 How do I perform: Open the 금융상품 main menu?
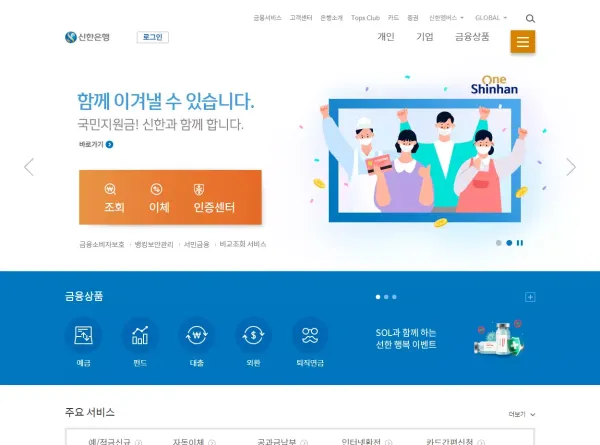(x=472, y=37)
